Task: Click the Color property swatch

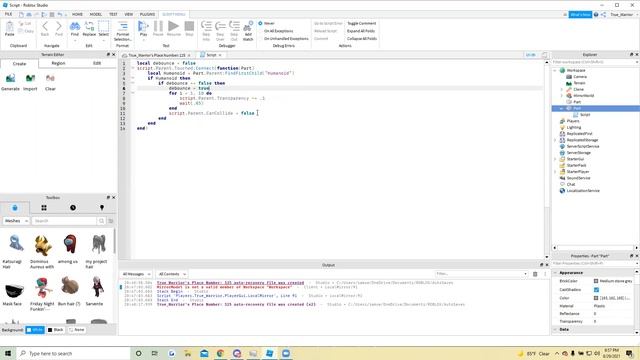Action: tap(596, 298)
